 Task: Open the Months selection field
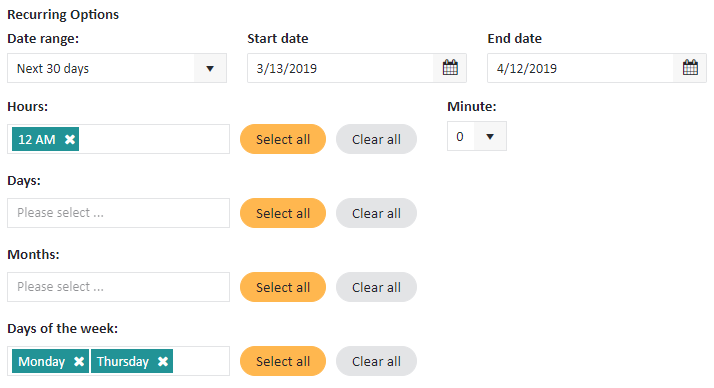[x=118, y=287]
